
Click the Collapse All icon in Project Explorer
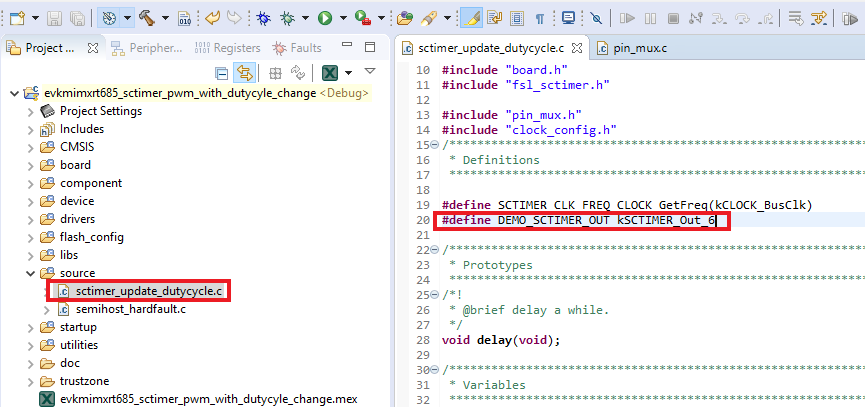coord(223,73)
